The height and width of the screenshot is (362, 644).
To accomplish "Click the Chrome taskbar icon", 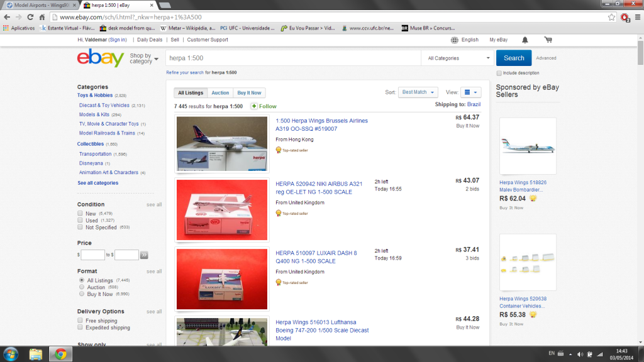I will point(61,354).
